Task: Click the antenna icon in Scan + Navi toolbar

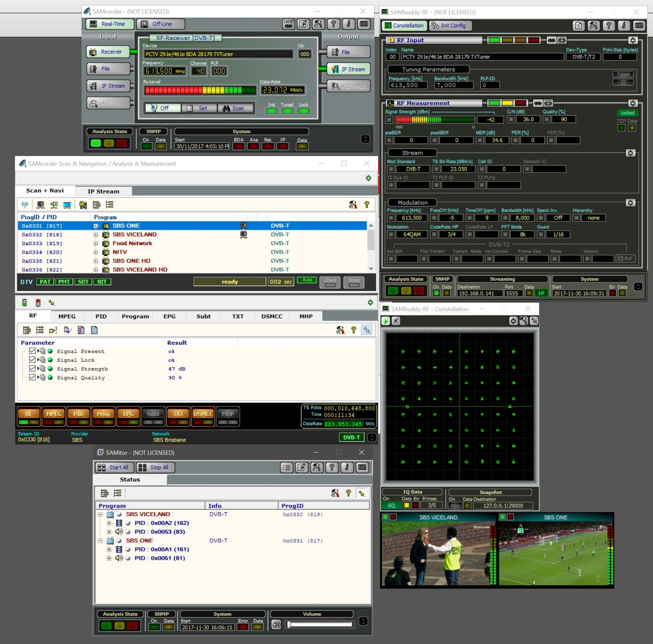Action: coord(25,204)
